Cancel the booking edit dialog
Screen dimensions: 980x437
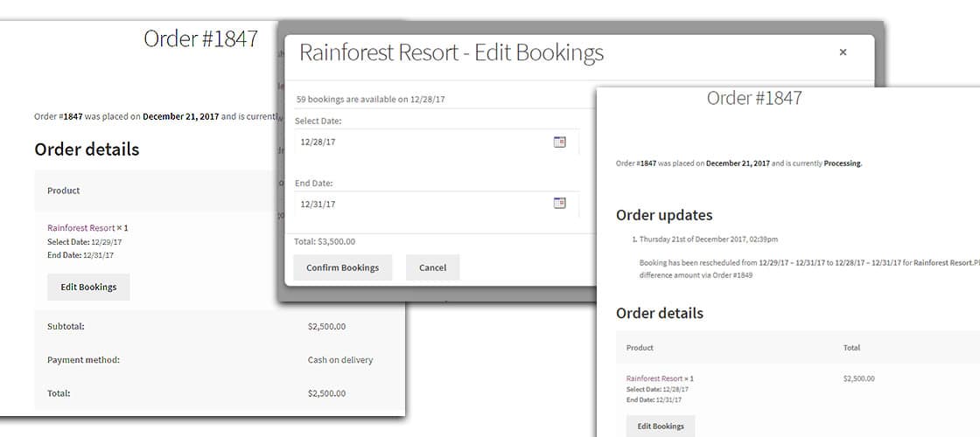tap(432, 267)
